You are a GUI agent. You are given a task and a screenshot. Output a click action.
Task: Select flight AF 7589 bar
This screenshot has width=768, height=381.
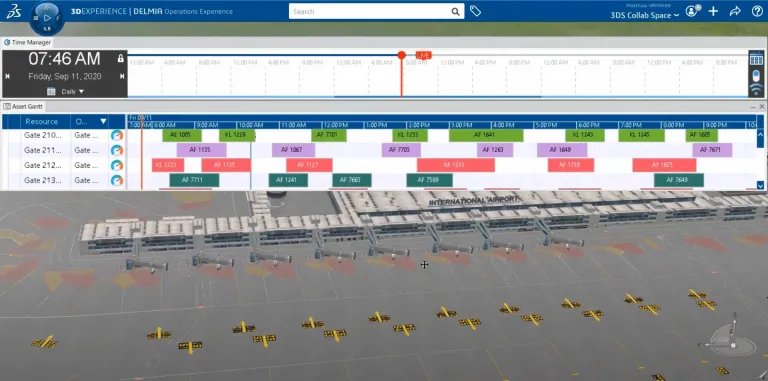tap(430, 180)
